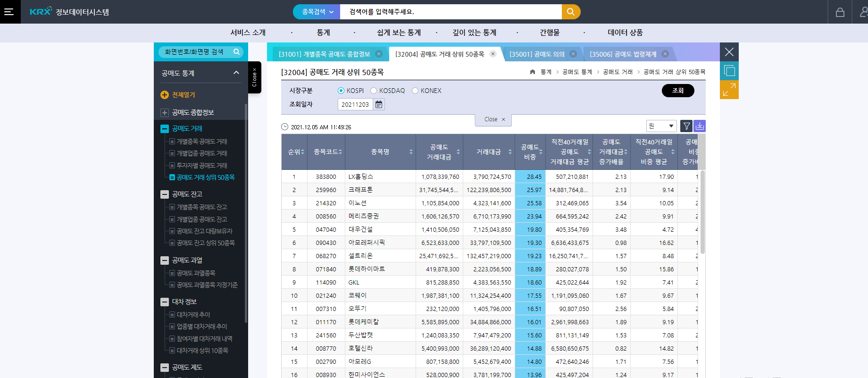This screenshot has width=868, height=378.
Task: Click the filter funnel icon
Action: pos(686,126)
